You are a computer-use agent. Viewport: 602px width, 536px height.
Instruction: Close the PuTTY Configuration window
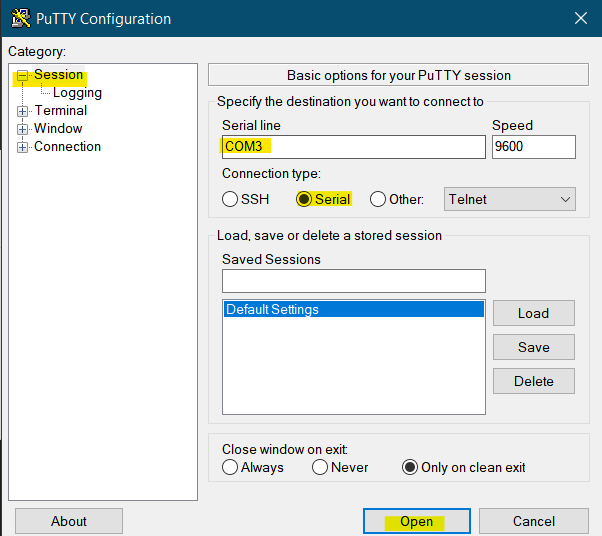pos(579,18)
